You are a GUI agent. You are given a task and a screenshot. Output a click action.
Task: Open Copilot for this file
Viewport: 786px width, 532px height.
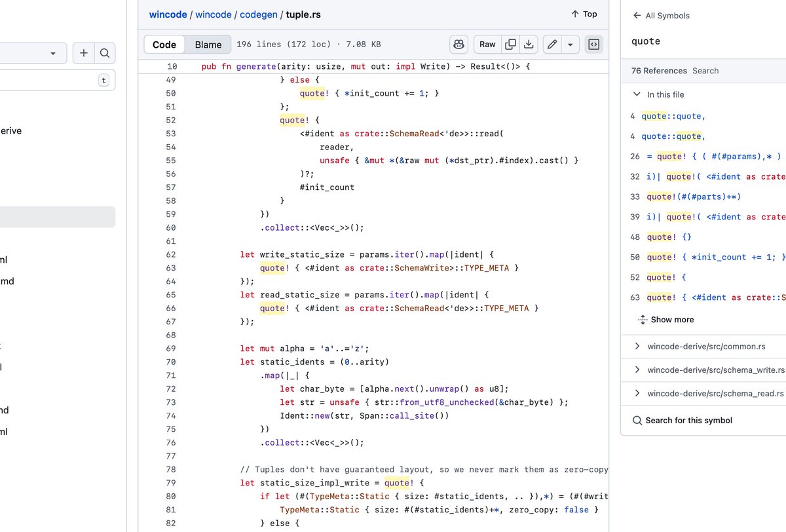pyautogui.click(x=458, y=44)
